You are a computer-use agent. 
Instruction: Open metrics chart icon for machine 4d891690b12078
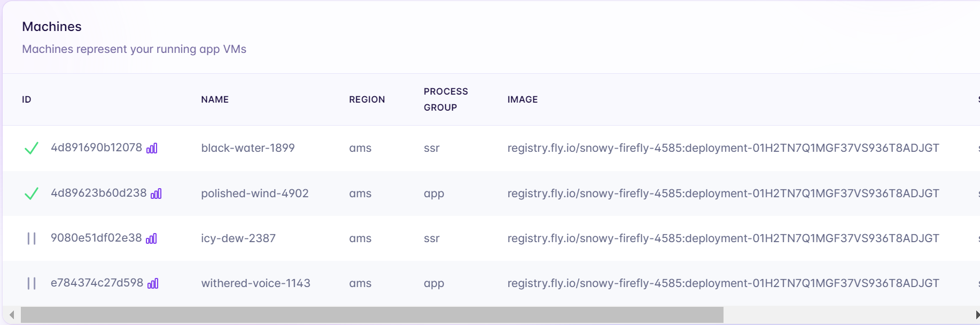152,149
